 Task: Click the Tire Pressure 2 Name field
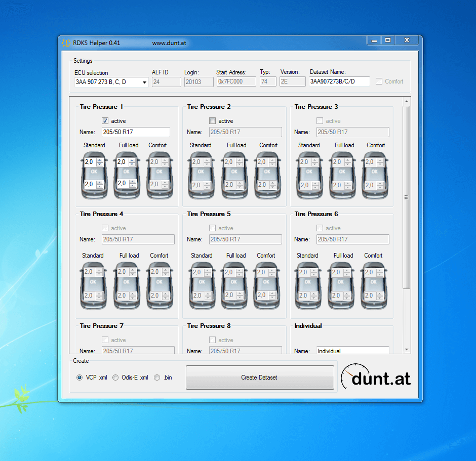(245, 132)
